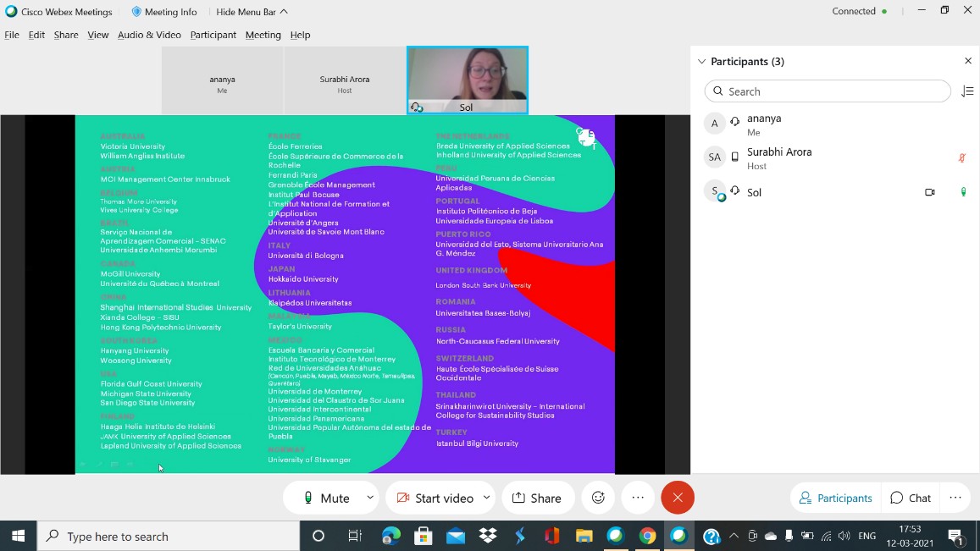Image resolution: width=980 pixels, height=551 pixels.
Task: Click the headset icon next to ananya
Action: pos(735,122)
